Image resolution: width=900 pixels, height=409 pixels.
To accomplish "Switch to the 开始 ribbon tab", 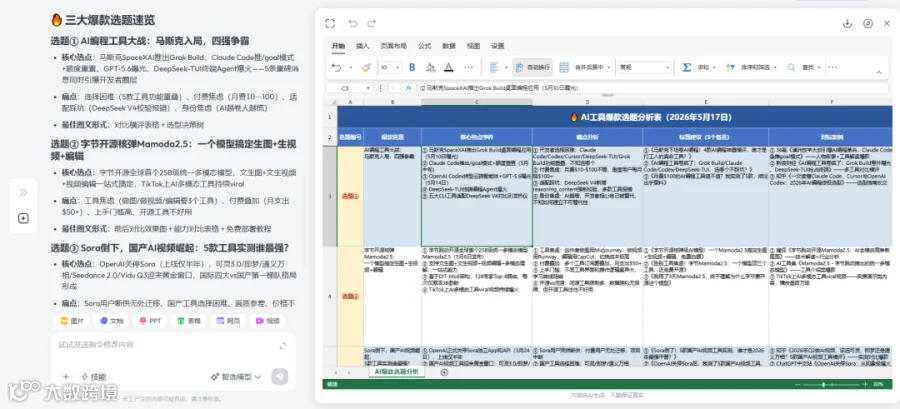I will pyautogui.click(x=339, y=46).
